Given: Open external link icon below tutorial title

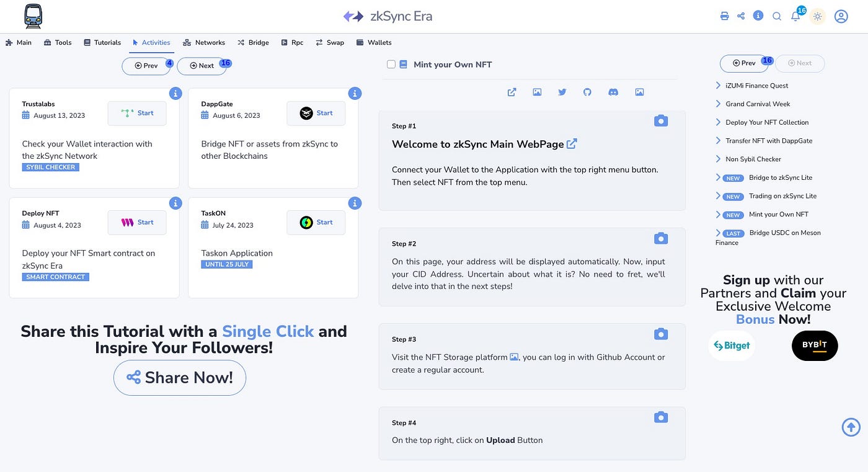Looking at the screenshot, I should (511, 92).
